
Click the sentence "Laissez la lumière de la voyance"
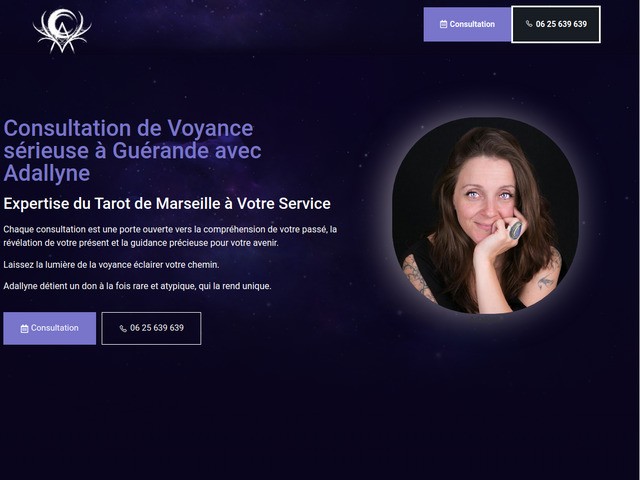111,264
